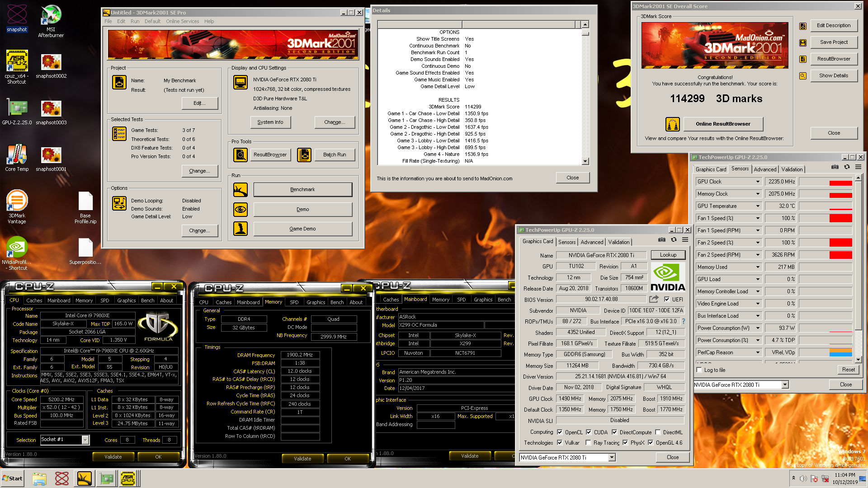Viewport: 868px width, 488px height.
Task: Switch to Advanced tab in GPU-Z Graphics Card window
Action: [x=592, y=242]
